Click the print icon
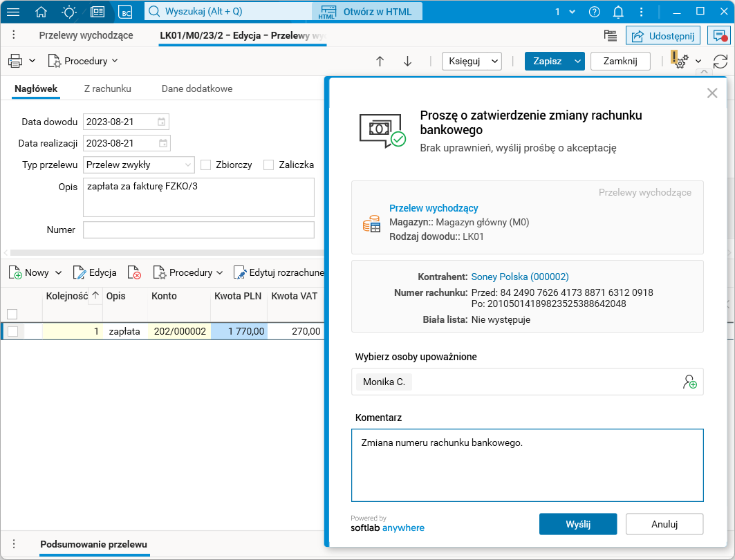This screenshot has width=735, height=560. [x=15, y=61]
